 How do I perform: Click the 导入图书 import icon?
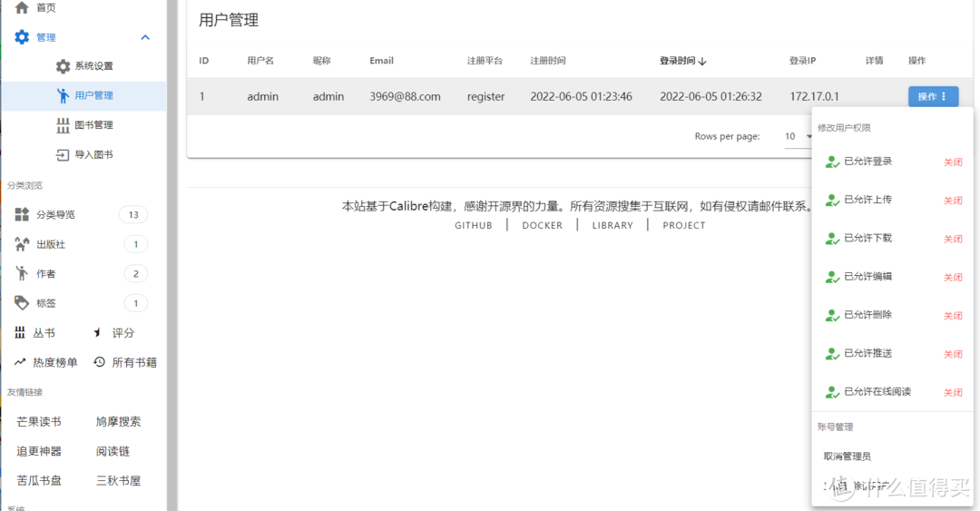(63, 154)
